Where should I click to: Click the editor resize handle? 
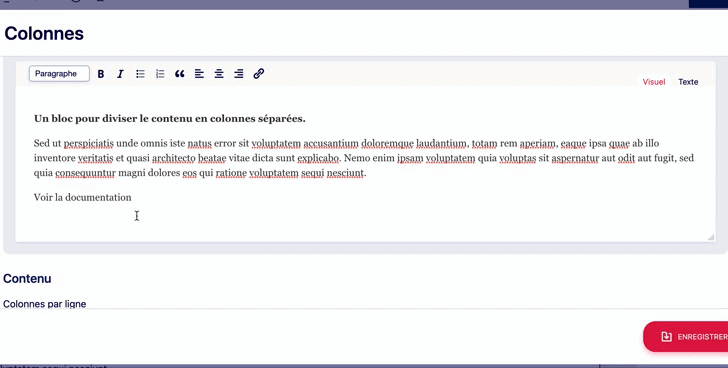point(710,237)
